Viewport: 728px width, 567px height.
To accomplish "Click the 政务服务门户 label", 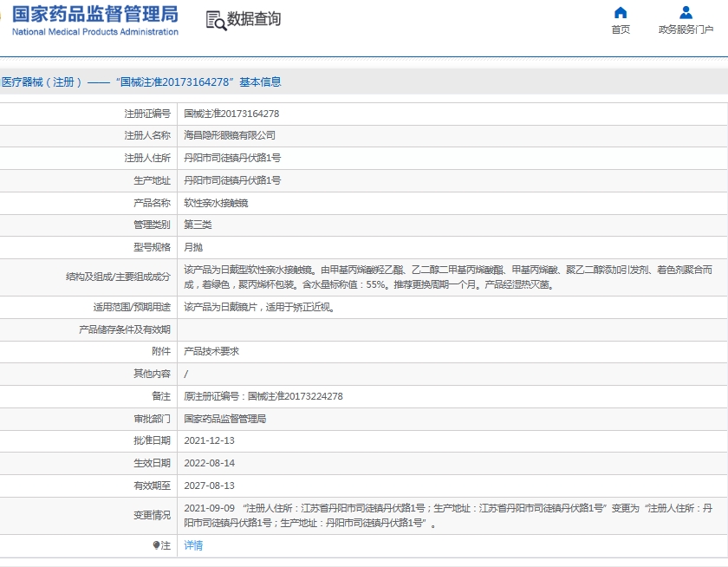I will (686, 29).
